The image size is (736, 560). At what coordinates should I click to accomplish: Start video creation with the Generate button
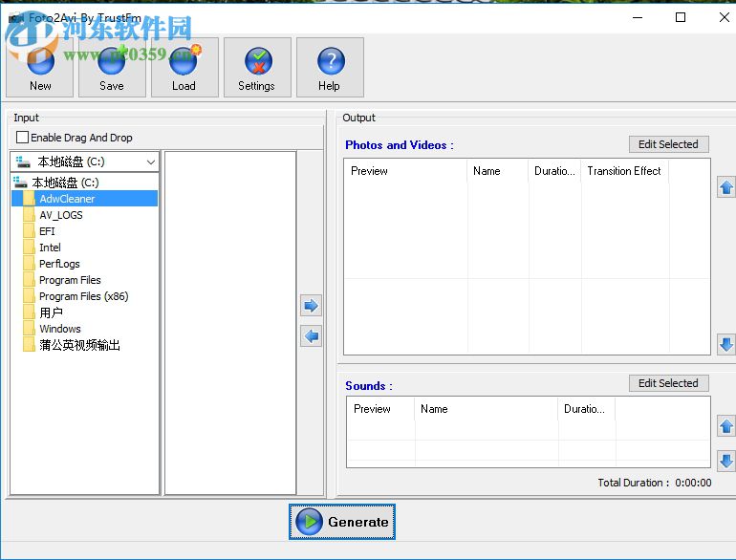[342, 522]
